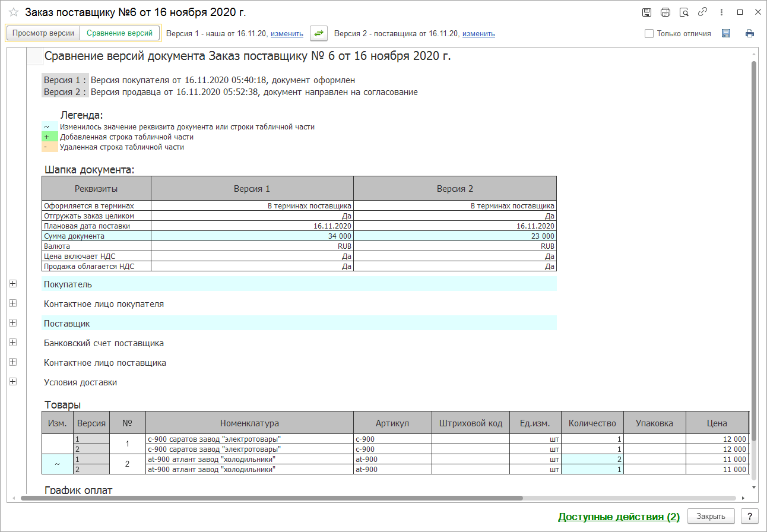Enable the 'Только отличия' checkbox
The image size is (767, 532).
coord(649,34)
